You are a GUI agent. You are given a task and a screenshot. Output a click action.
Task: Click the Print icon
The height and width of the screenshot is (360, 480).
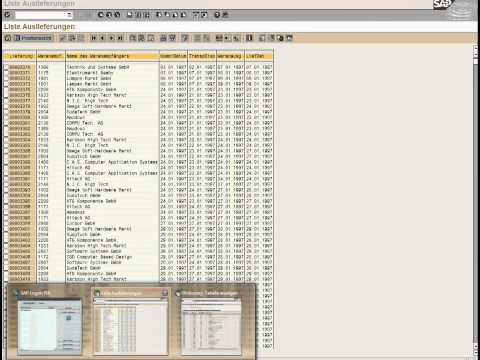pyautogui.click(x=130, y=15)
